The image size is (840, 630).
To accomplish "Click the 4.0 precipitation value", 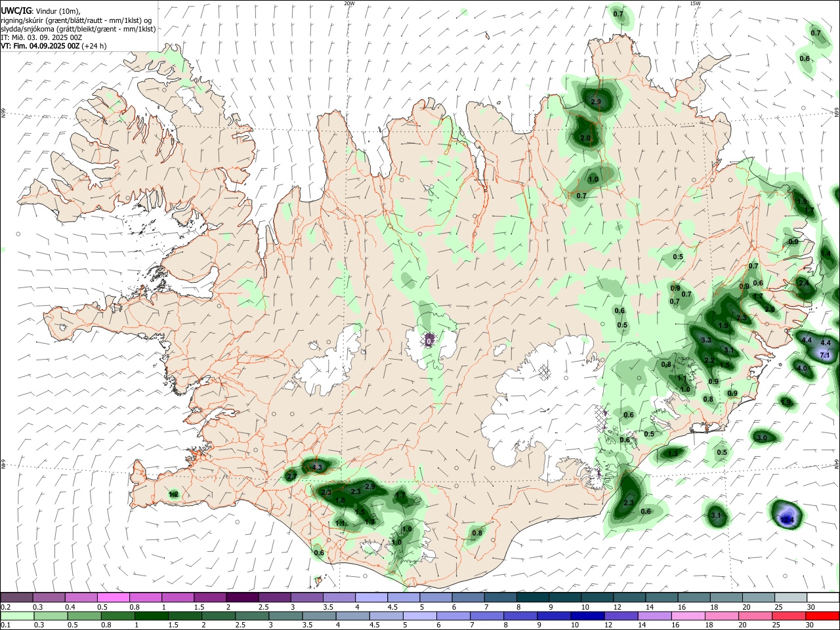I will (802, 368).
